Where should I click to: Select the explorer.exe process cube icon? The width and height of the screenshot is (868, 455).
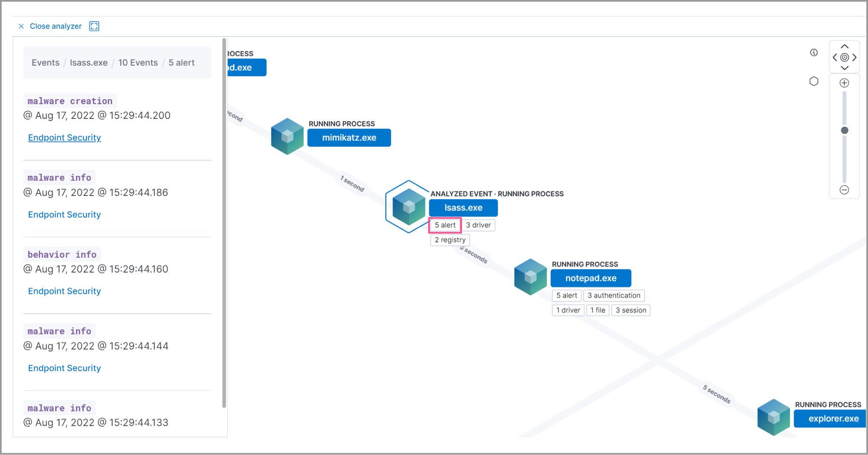click(773, 416)
